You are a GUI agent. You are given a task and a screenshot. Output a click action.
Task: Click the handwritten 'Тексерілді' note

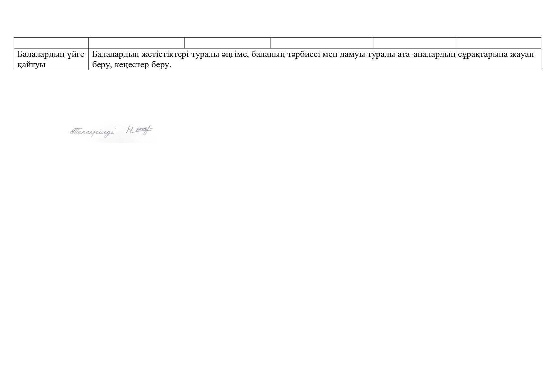coord(92,132)
